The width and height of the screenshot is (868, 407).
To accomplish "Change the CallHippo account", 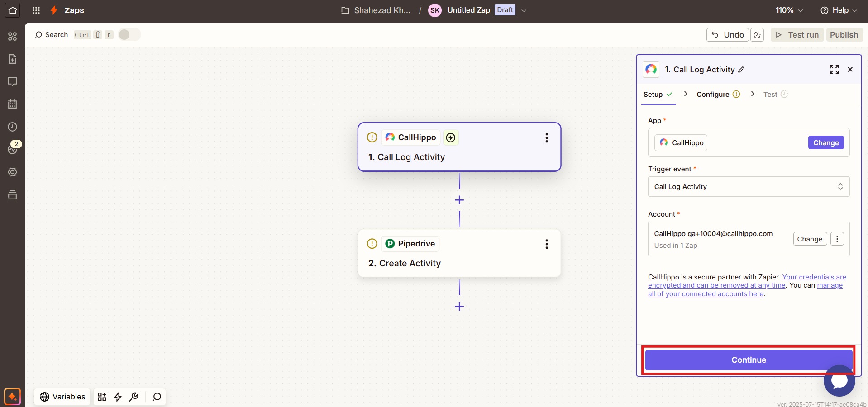I will [x=810, y=239].
